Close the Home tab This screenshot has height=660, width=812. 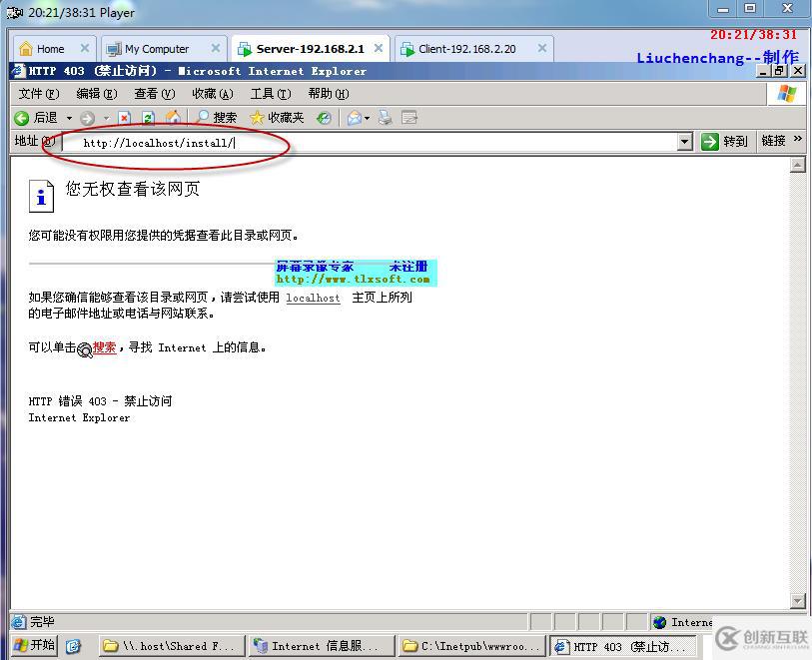click(85, 48)
